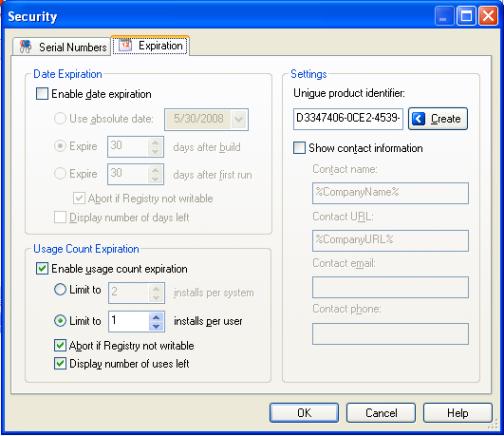Increase installs per user with up arrow

156,317
